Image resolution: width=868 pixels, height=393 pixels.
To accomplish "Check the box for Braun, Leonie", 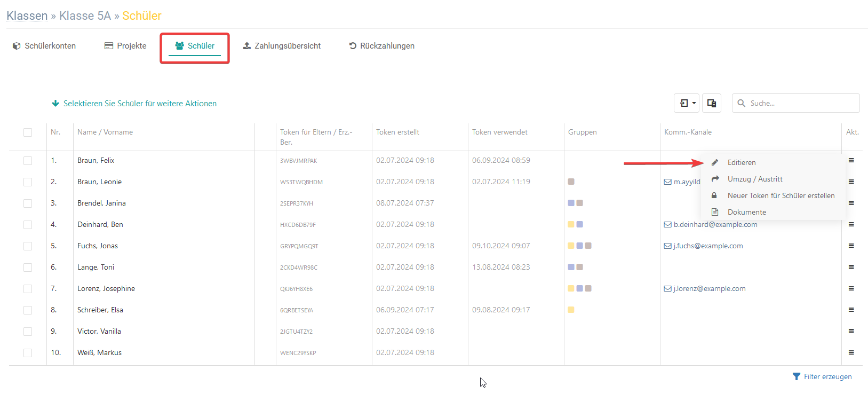I will tap(28, 182).
